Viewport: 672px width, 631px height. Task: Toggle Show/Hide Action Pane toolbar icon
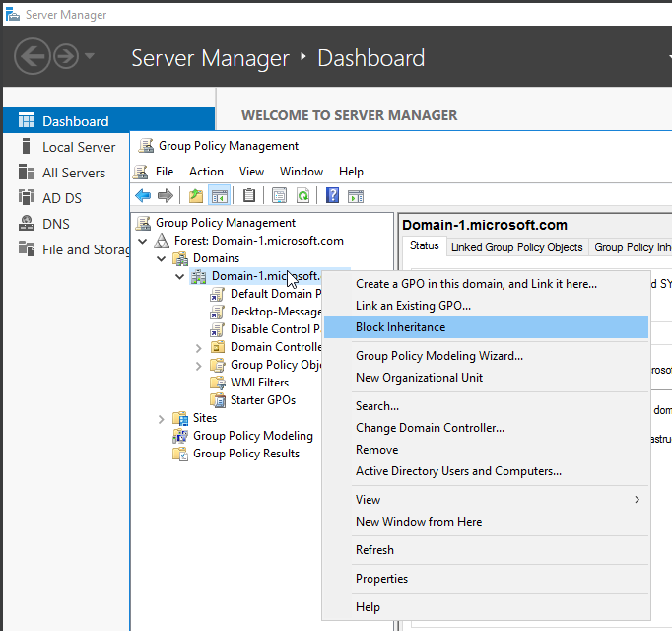pyautogui.click(x=356, y=196)
